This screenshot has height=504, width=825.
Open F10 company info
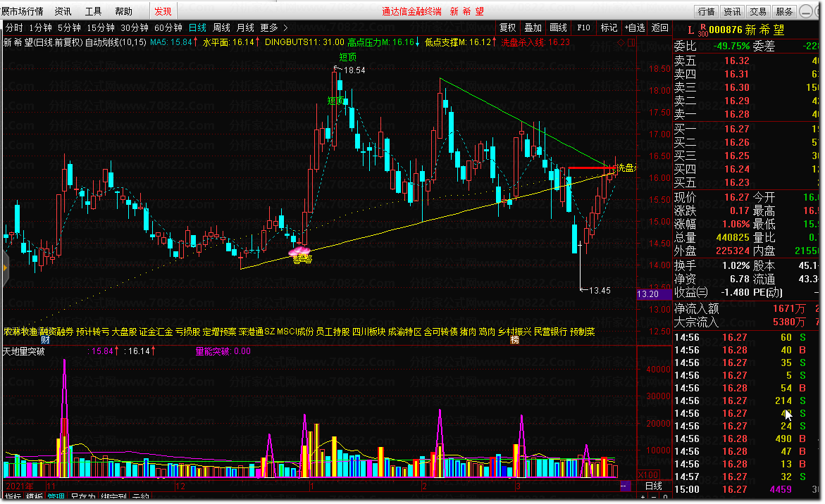click(583, 28)
